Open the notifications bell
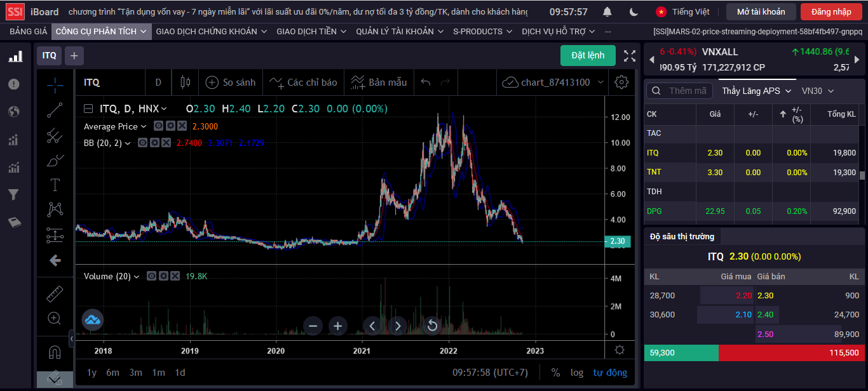868x391 pixels. [x=607, y=12]
